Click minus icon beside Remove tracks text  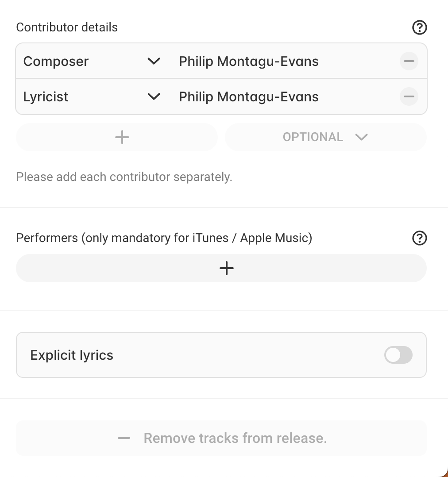coord(124,438)
